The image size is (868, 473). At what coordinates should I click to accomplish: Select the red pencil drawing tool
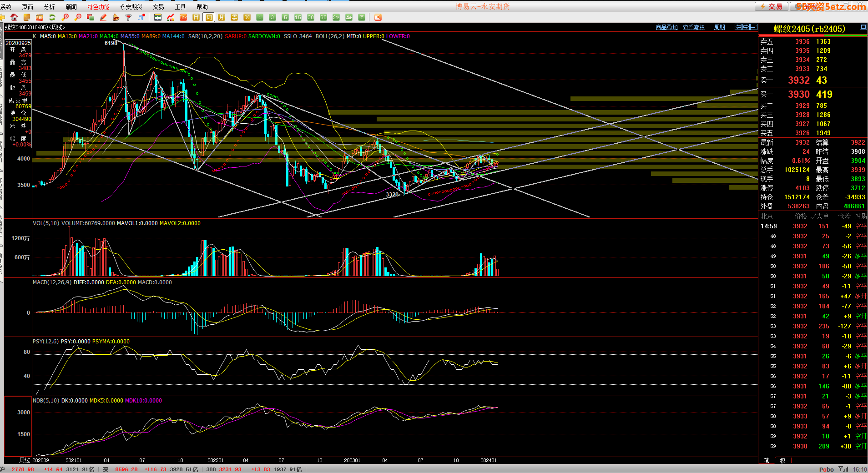(x=103, y=17)
